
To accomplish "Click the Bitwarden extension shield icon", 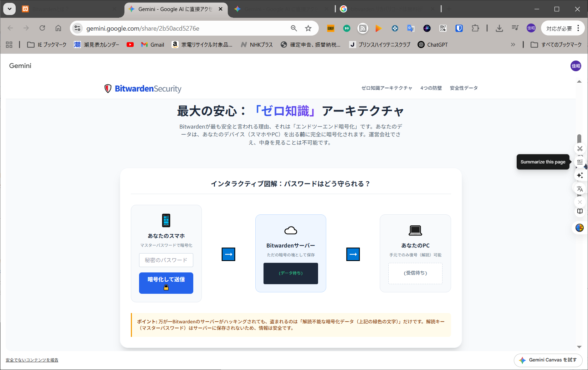I will pos(459,28).
